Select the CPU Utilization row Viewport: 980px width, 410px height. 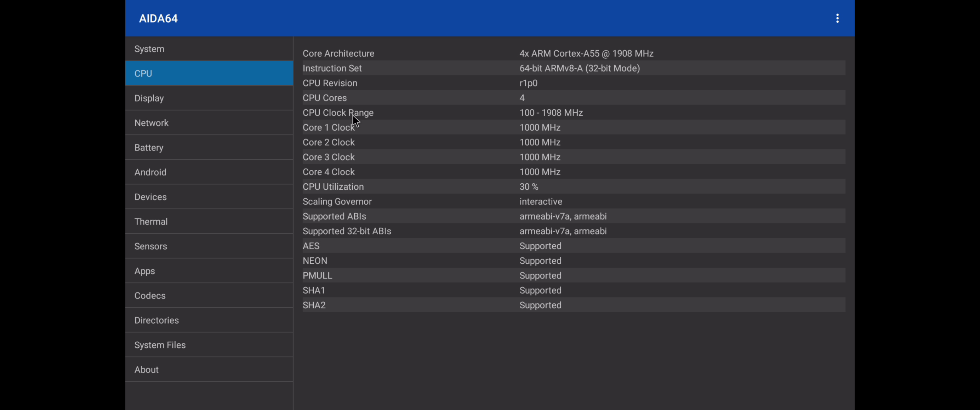pos(573,187)
